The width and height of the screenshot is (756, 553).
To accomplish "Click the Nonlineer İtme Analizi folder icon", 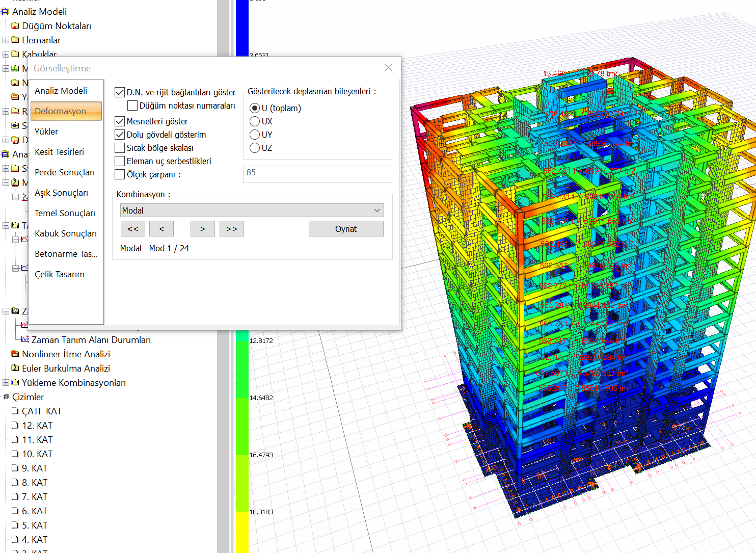I will click(x=15, y=354).
